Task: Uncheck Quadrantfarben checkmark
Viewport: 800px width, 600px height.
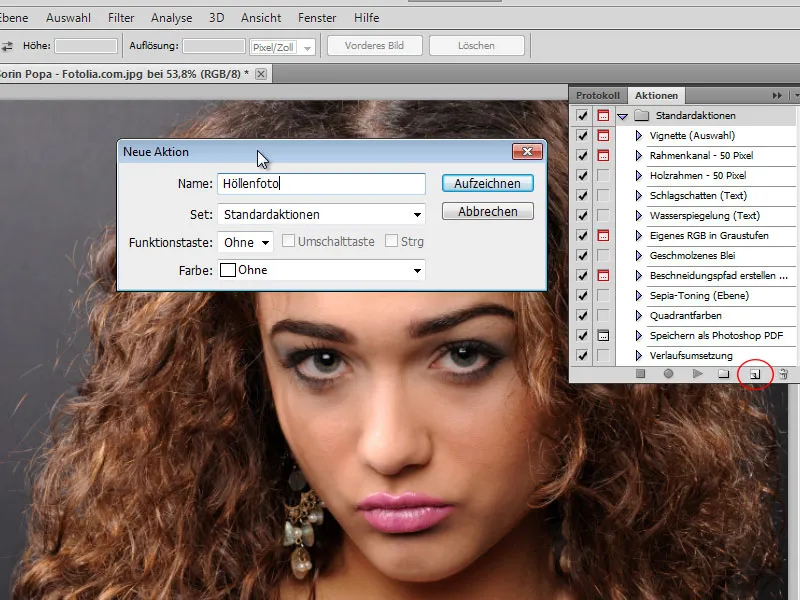Action: [582, 316]
